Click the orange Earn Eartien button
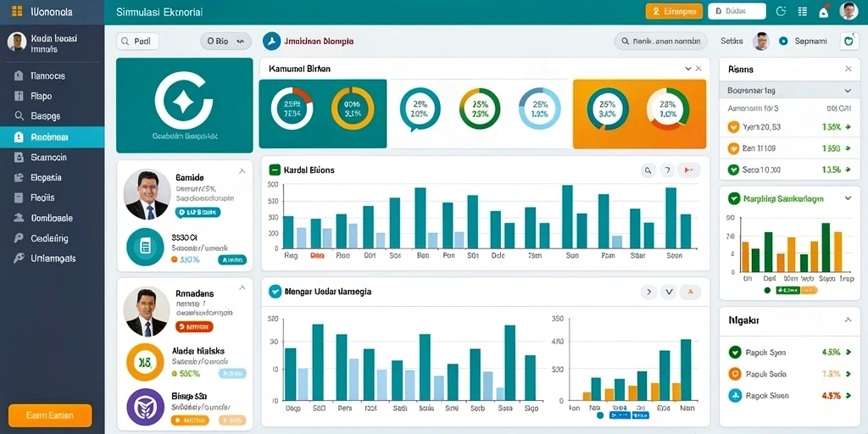The height and width of the screenshot is (434, 868). point(50,415)
